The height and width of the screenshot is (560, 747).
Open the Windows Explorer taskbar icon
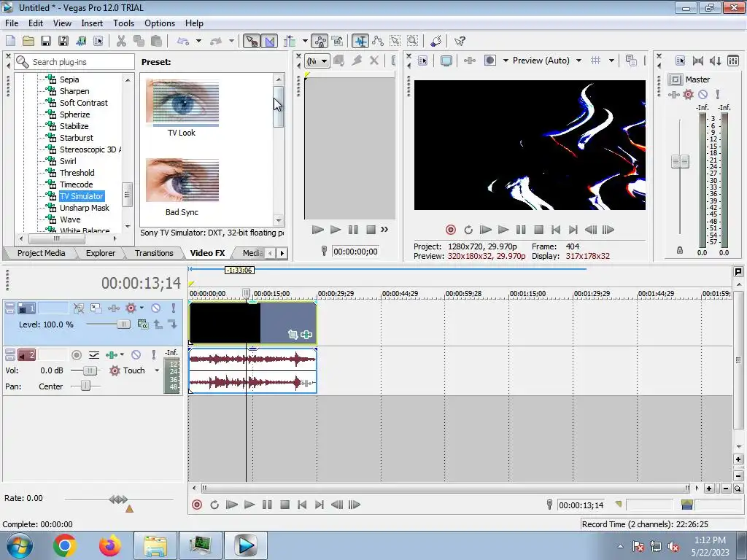coord(155,545)
